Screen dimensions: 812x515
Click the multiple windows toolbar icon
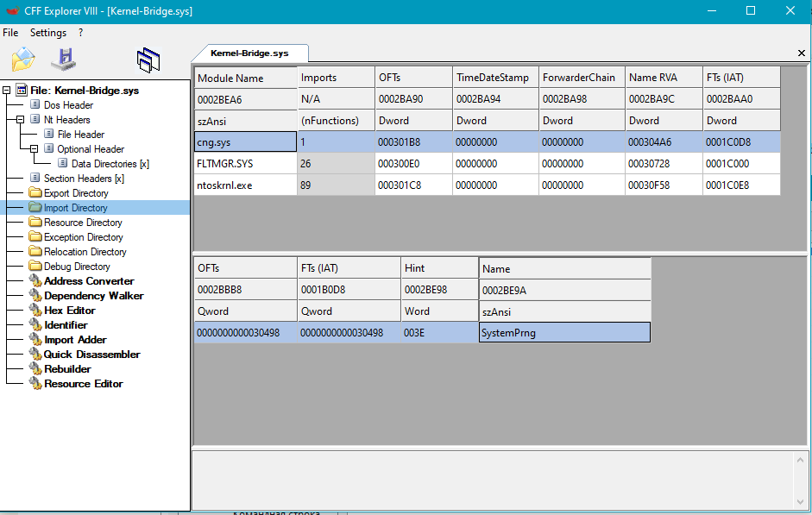(148, 60)
